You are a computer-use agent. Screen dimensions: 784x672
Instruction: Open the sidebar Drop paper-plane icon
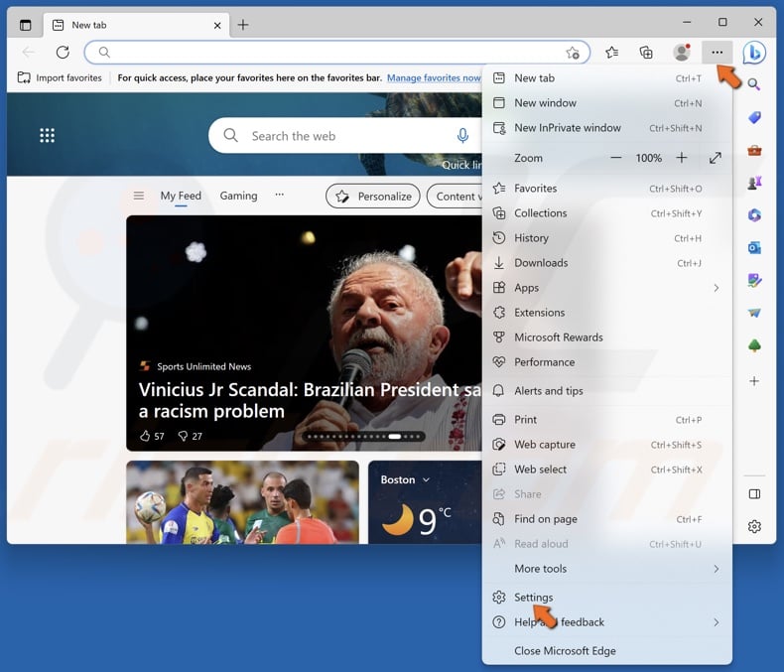tap(754, 313)
